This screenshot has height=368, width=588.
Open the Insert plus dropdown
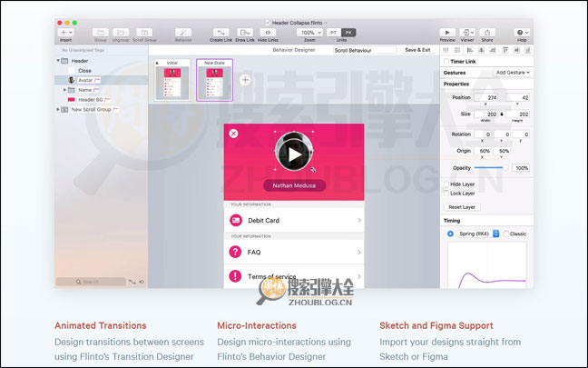point(65,33)
